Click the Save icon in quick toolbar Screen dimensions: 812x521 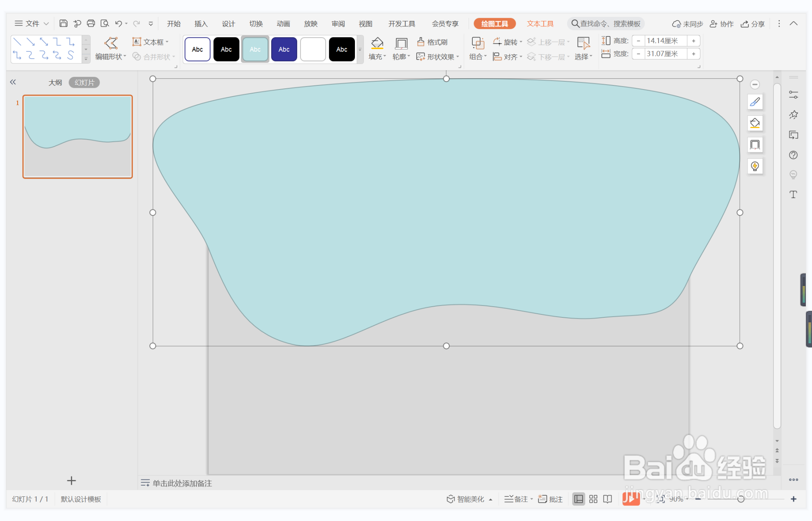[63, 23]
